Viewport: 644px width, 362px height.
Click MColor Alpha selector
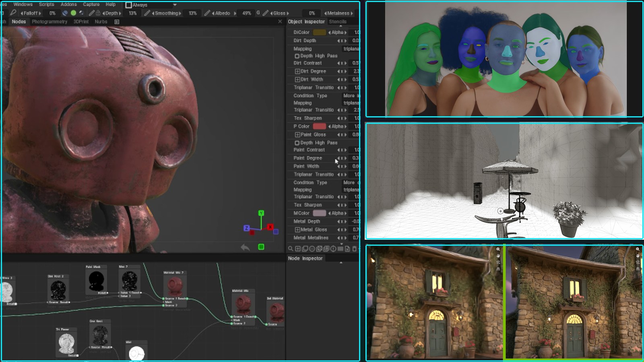click(x=337, y=213)
